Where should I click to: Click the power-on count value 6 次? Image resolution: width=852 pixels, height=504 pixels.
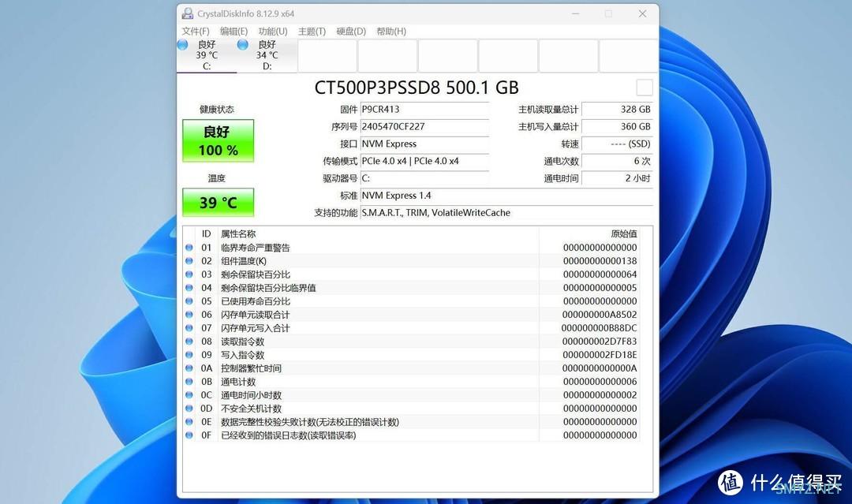[x=617, y=162]
